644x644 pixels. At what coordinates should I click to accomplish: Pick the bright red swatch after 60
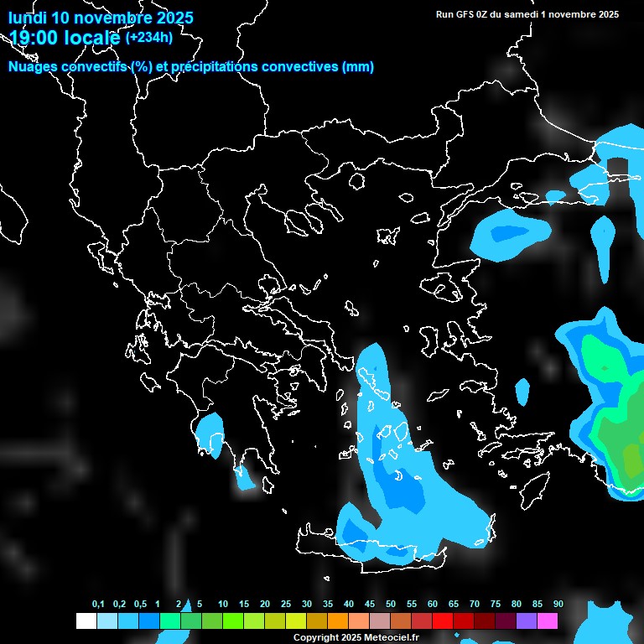click(x=443, y=621)
